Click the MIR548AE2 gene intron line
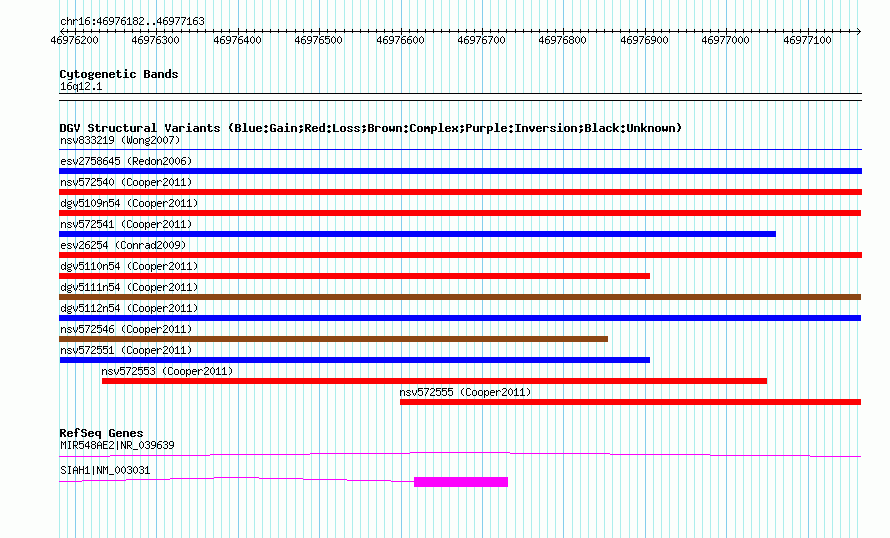 [460, 454]
